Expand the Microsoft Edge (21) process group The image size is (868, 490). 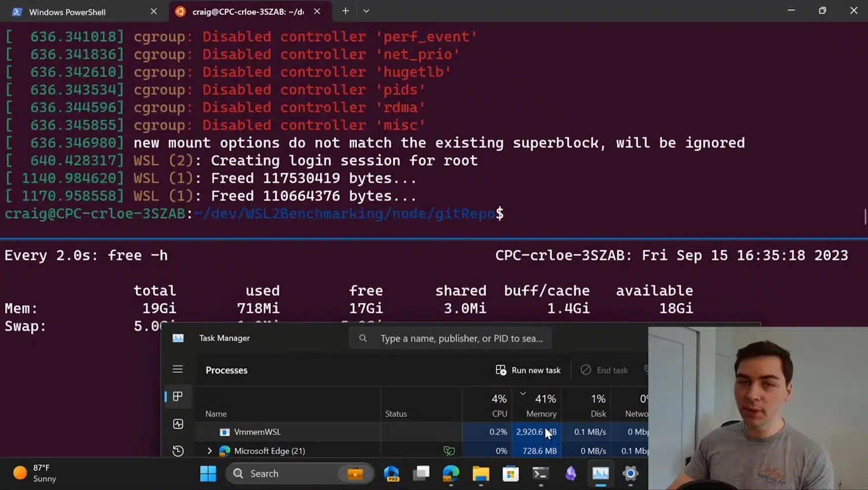click(209, 451)
